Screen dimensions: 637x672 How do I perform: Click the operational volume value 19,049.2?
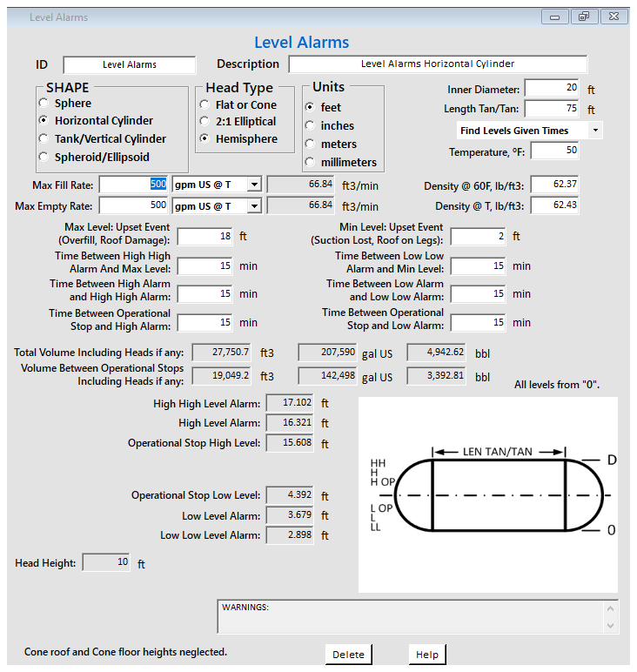(222, 376)
